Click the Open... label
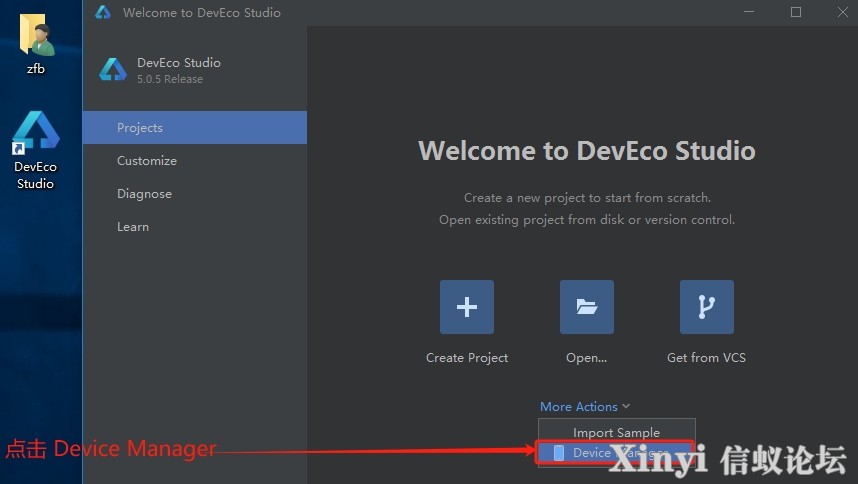 coord(587,358)
